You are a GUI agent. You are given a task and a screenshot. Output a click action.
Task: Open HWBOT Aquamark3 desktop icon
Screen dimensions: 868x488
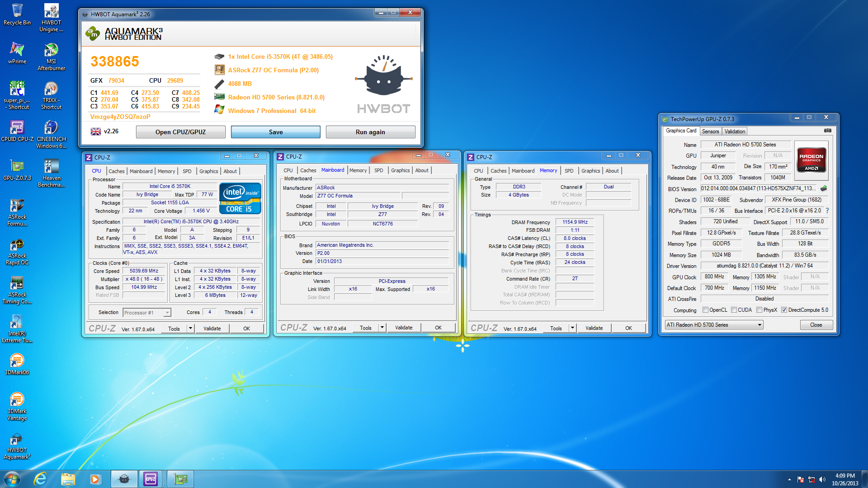pyautogui.click(x=17, y=446)
